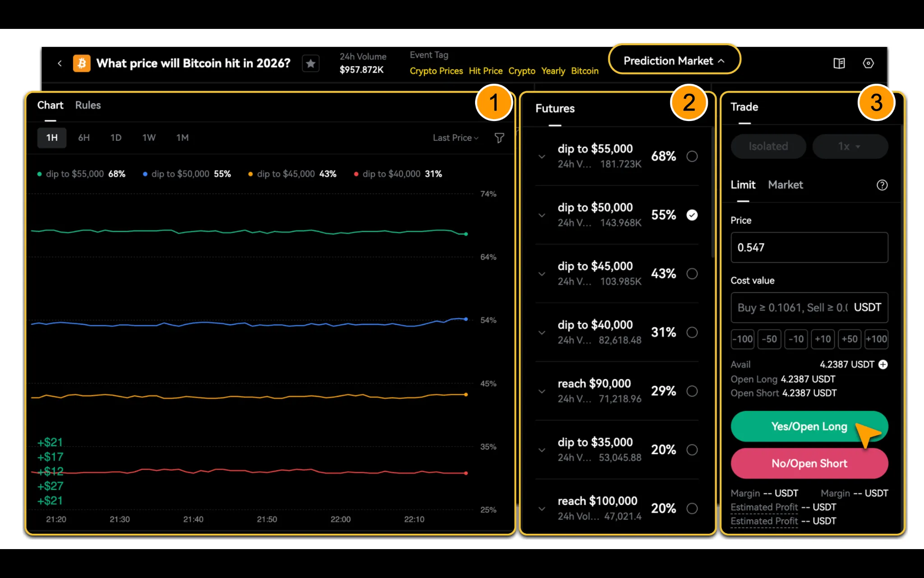The width and height of the screenshot is (924, 578).
Task: Click the back arrow beside Bitcoin title
Action: tap(60, 63)
